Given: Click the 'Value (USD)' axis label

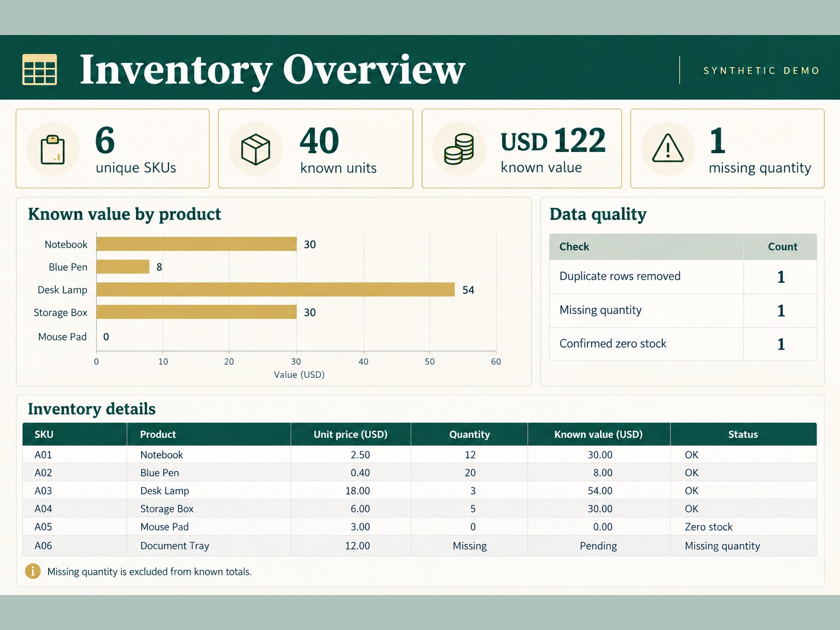Looking at the screenshot, I should coord(299,375).
